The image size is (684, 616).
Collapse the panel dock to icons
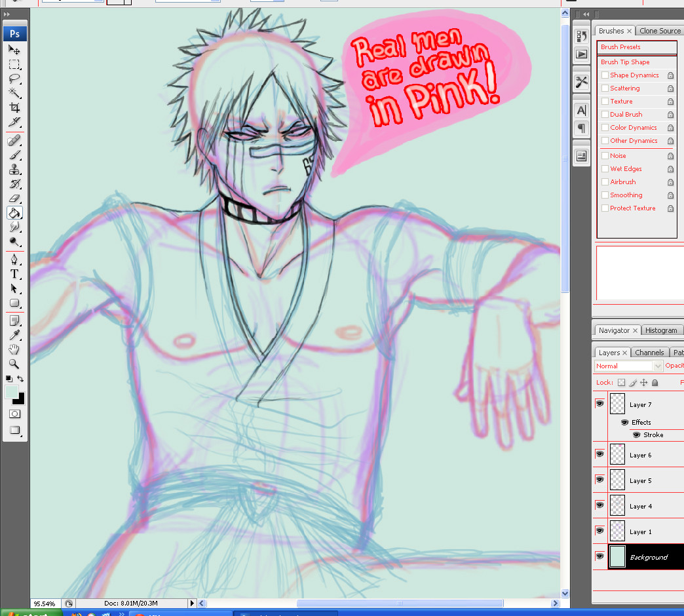[x=586, y=14]
